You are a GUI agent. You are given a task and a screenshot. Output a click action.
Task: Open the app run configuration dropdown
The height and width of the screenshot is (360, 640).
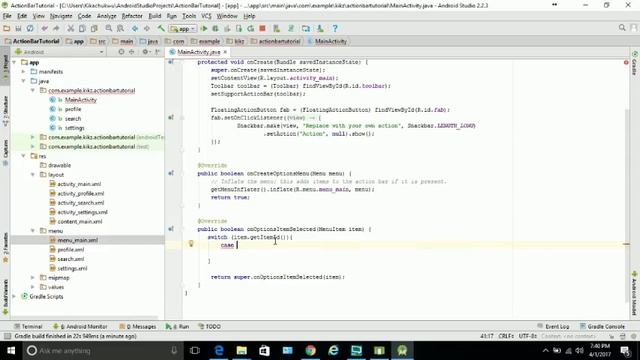(183, 29)
